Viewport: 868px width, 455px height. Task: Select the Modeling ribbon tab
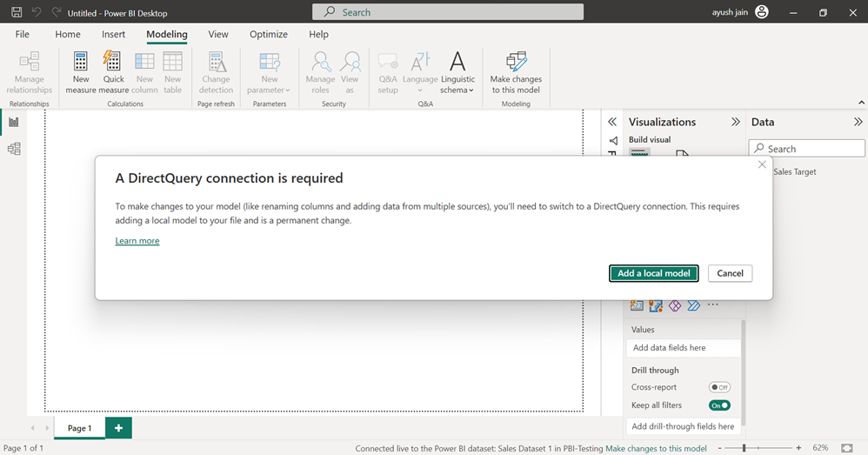point(167,34)
